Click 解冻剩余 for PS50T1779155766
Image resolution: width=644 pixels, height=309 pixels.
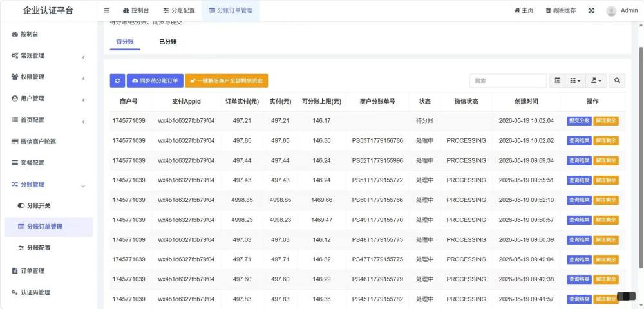click(606, 200)
